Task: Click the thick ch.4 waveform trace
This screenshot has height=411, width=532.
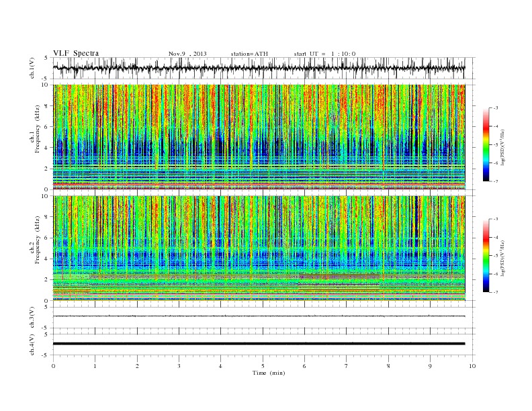Action: click(x=259, y=344)
